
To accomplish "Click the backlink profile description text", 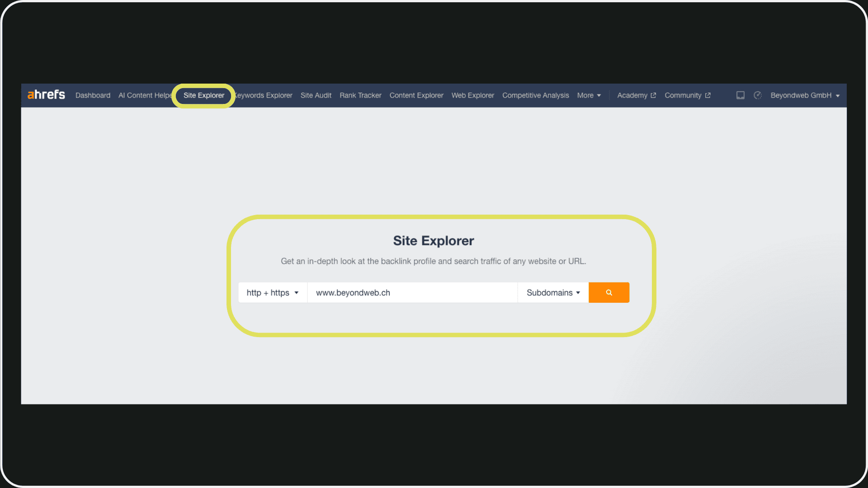I will tap(434, 261).
